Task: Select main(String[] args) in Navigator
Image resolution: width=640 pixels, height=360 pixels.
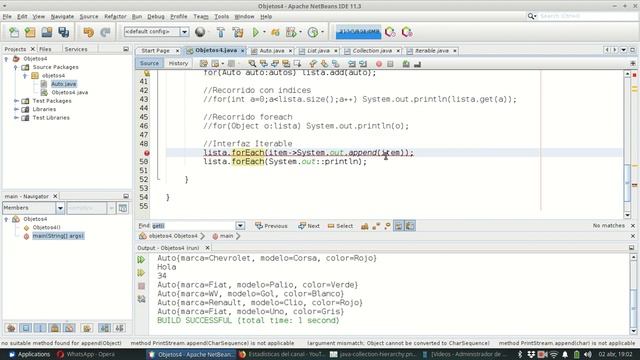Action: tap(58, 236)
